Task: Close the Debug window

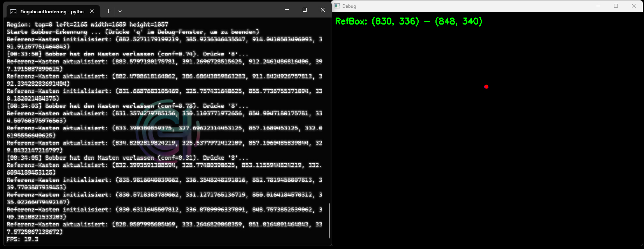Action: [x=634, y=6]
